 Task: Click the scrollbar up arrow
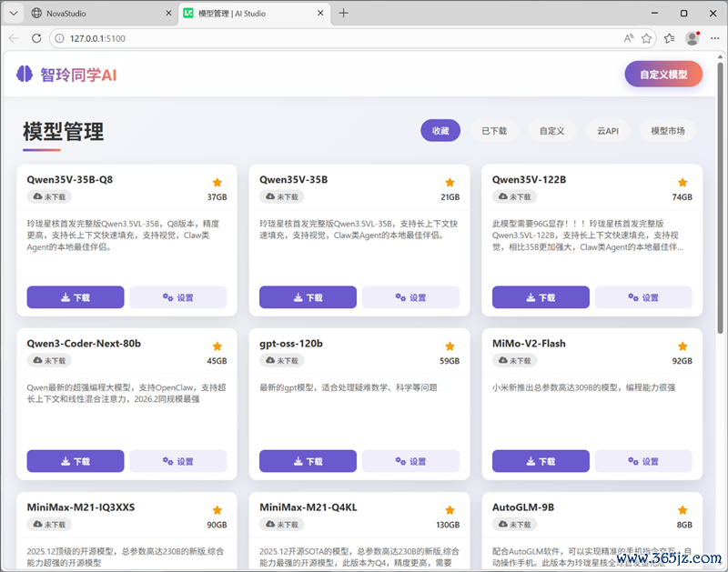[720, 56]
